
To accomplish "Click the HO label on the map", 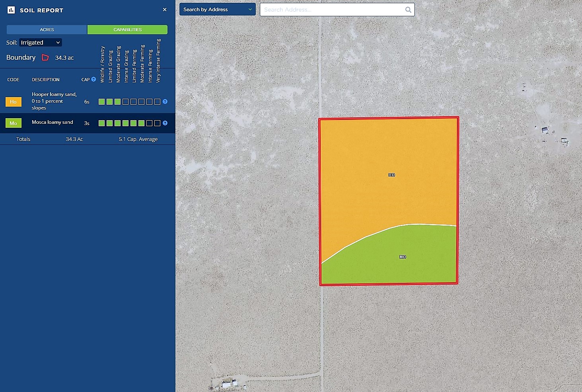I will point(391,175).
